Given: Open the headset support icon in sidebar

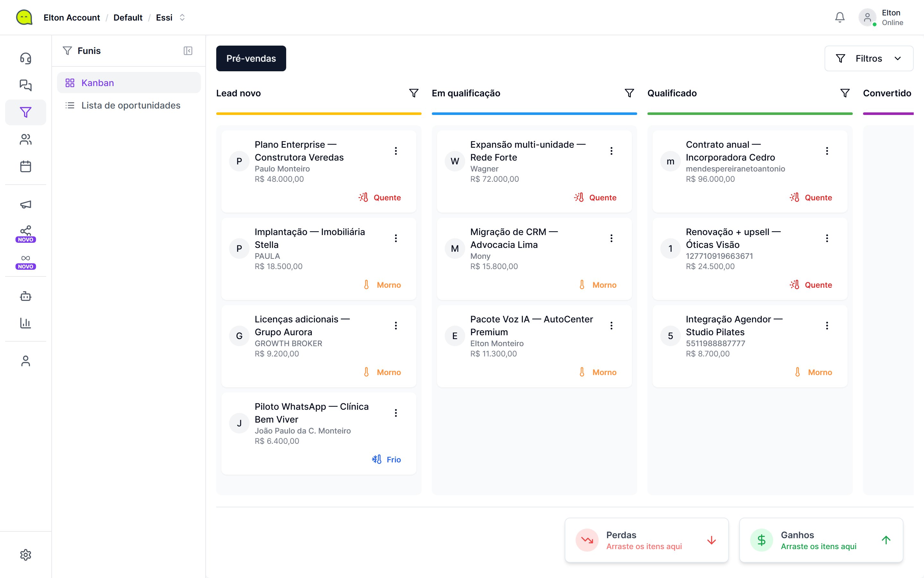Looking at the screenshot, I should (x=26, y=58).
